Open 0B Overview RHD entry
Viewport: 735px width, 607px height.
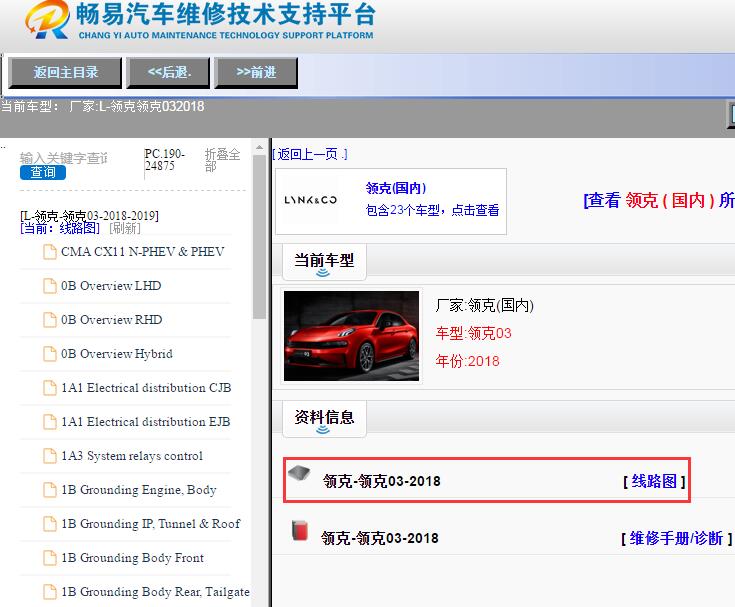[x=112, y=320]
